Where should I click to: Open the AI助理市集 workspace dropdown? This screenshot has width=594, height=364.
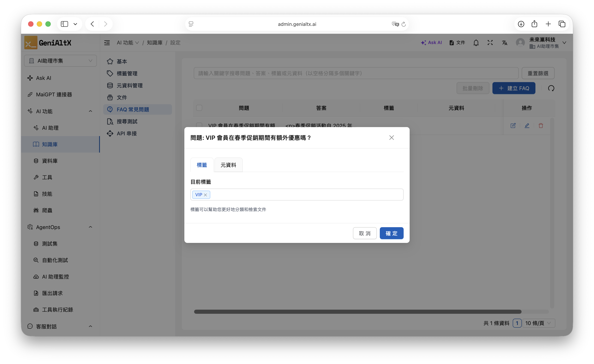click(x=60, y=61)
